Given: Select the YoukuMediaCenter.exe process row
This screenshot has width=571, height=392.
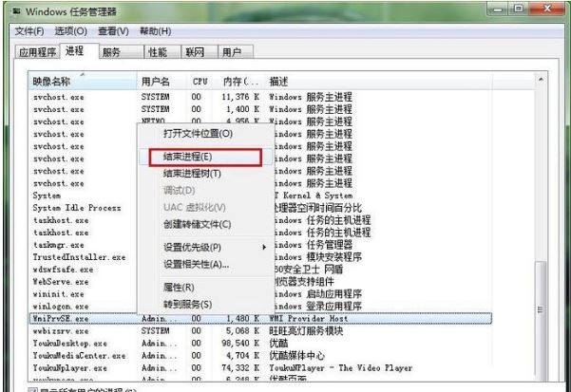Looking at the screenshot, I should (x=260, y=356).
